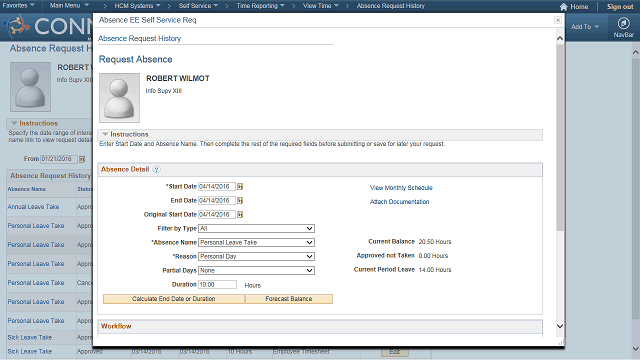Open the Absence Name dropdown
This screenshot has width=640, height=360.
tap(256, 242)
